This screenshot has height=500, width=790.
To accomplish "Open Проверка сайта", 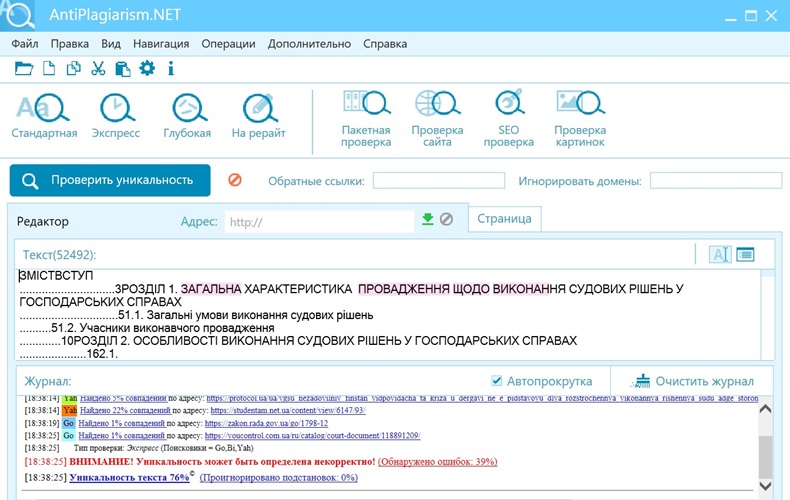I will point(437,119).
